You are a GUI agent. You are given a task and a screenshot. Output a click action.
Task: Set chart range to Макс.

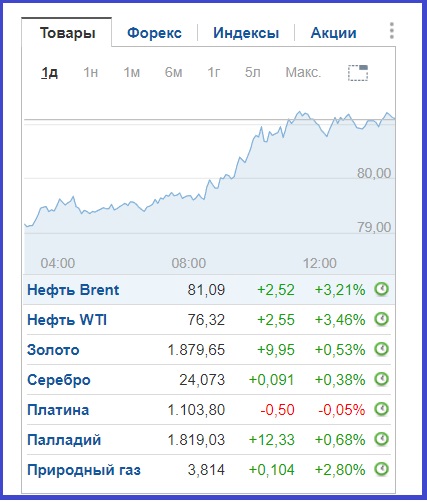tap(303, 72)
